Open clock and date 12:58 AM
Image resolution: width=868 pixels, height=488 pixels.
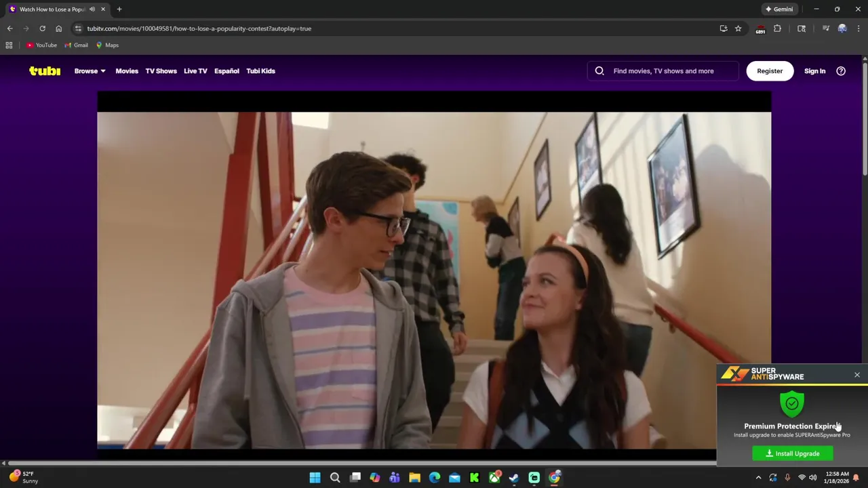coord(837,477)
